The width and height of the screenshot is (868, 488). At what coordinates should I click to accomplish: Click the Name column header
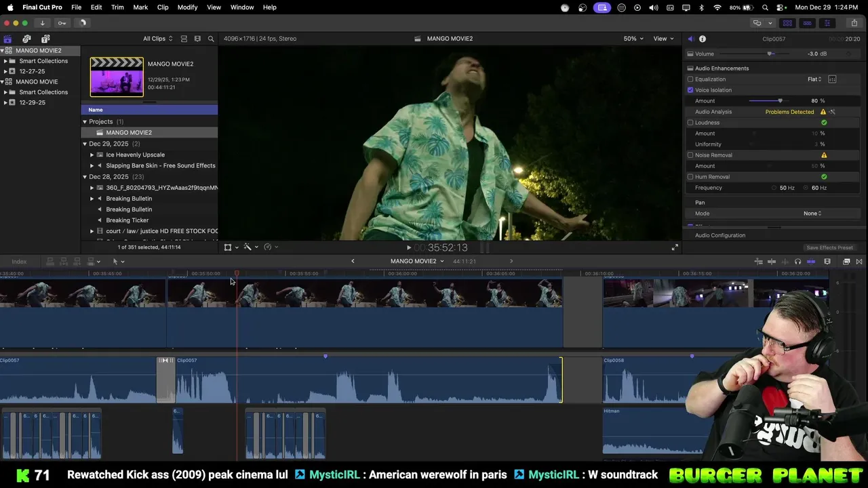tap(149, 110)
